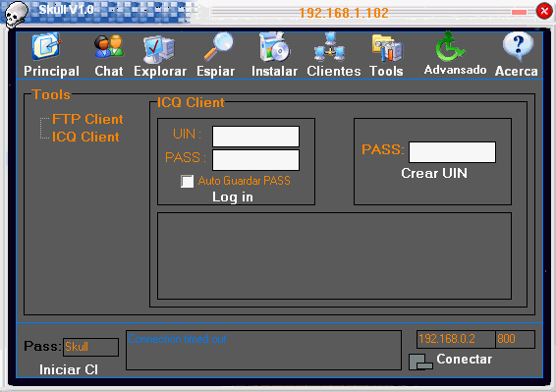Screen dimensions: 556x392
Task: Open the Clientes network icon
Action: pos(329,46)
